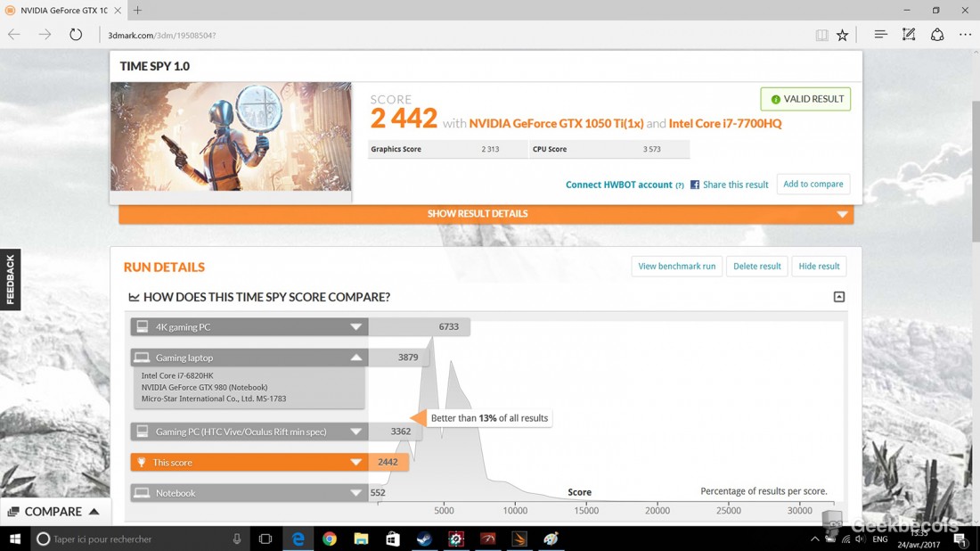
Task: Click the Add to compare button
Action: pos(813,184)
